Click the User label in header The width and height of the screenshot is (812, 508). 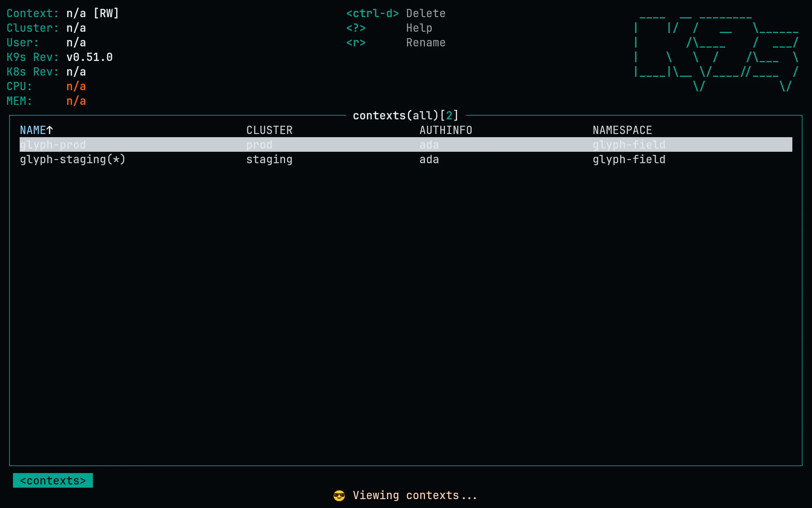[x=23, y=43]
